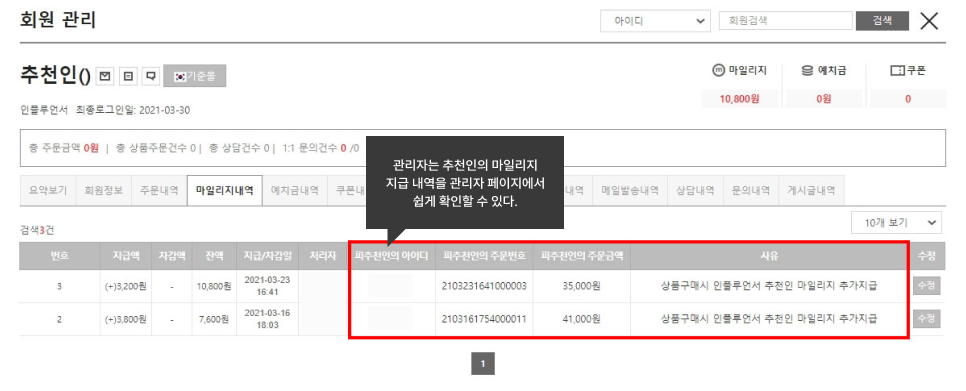Viewport: 966px width, 391px height.
Task: Click the 35,000원 order amount cell
Action: point(582,286)
